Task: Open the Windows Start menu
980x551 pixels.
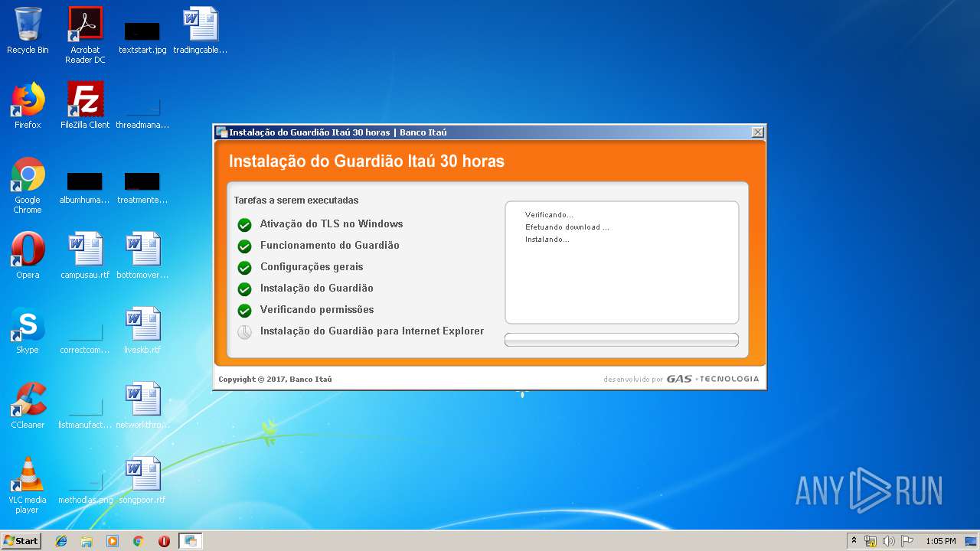Action: [21, 540]
